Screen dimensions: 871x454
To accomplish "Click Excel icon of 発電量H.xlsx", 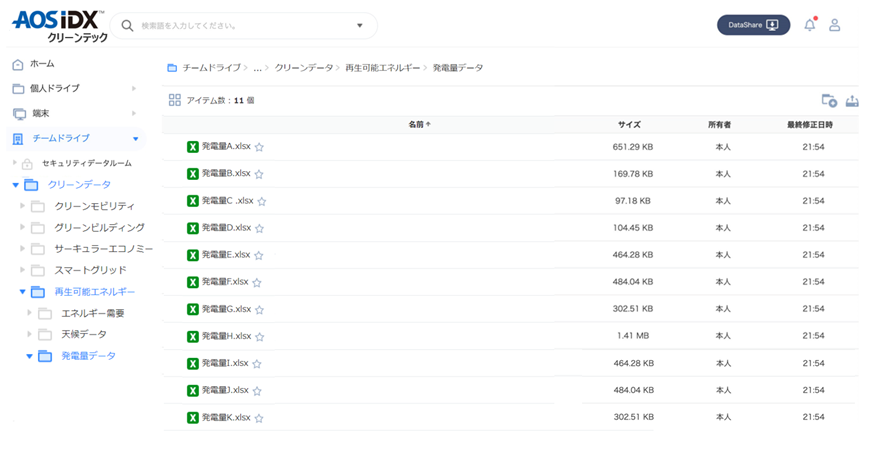I will click(193, 336).
